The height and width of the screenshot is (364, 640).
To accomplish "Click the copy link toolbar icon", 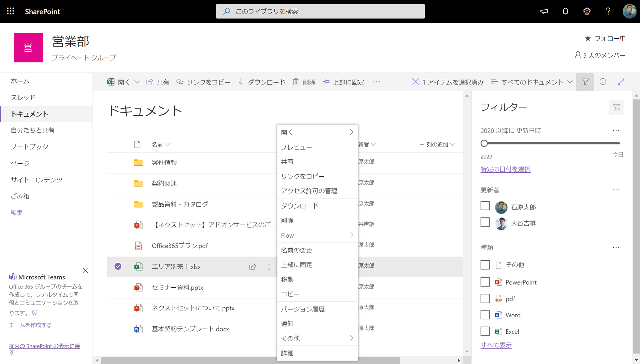I will coord(180,82).
